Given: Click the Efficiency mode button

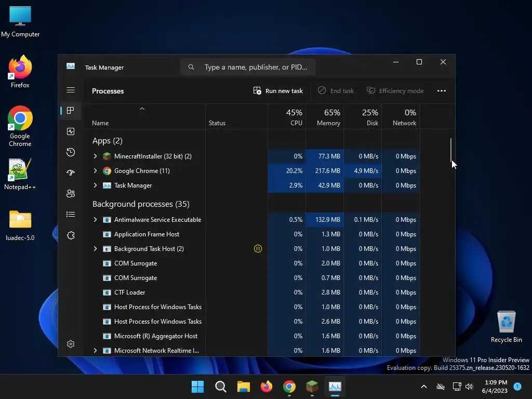Looking at the screenshot, I should tap(395, 90).
